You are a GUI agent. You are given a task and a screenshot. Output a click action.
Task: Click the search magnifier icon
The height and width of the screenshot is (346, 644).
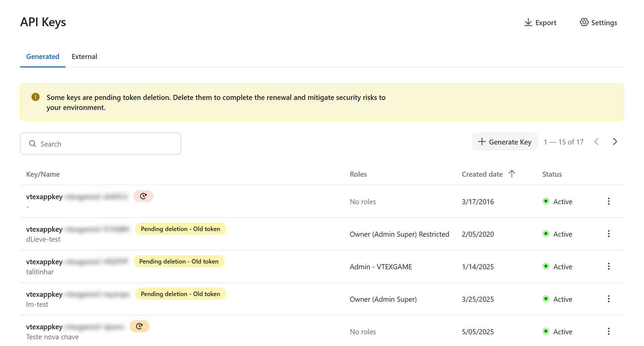click(33, 143)
